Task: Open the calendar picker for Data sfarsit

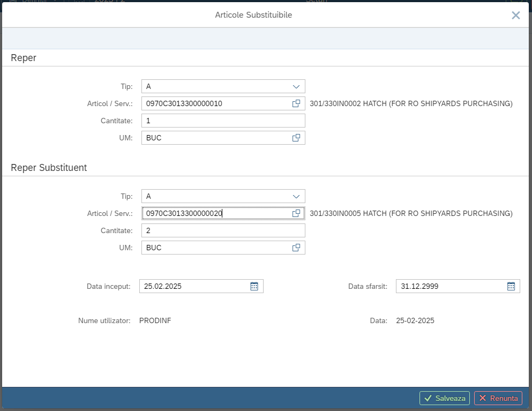Action: [511, 286]
